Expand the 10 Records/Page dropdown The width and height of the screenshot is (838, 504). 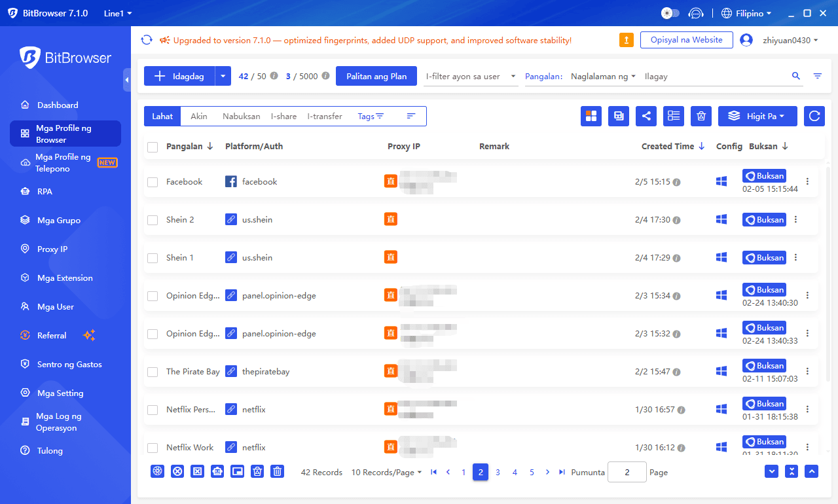coord(386,472)
